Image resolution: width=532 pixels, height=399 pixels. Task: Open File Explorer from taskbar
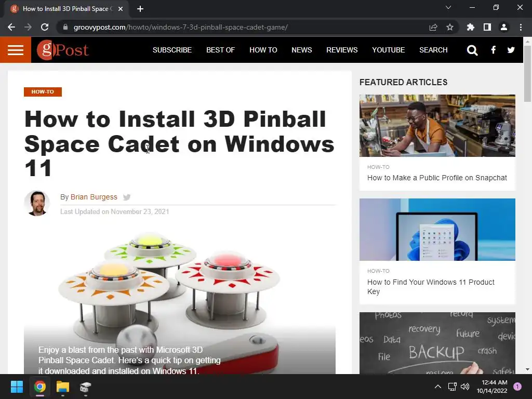63,387
